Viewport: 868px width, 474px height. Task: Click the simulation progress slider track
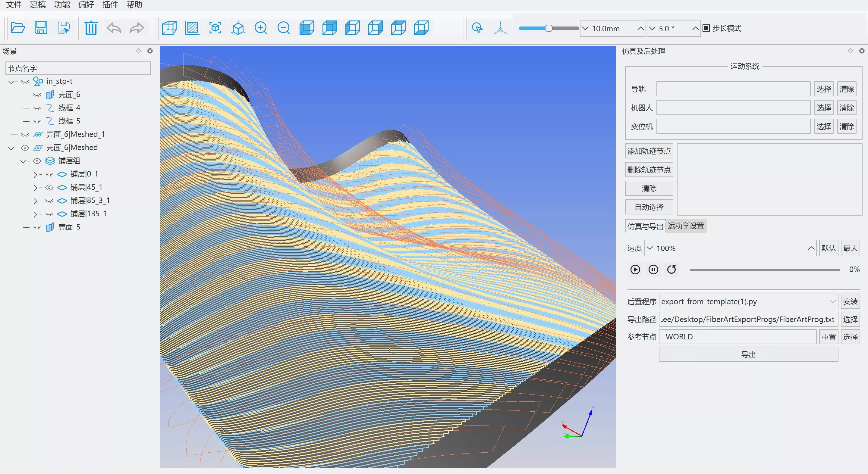click(765, 270)
